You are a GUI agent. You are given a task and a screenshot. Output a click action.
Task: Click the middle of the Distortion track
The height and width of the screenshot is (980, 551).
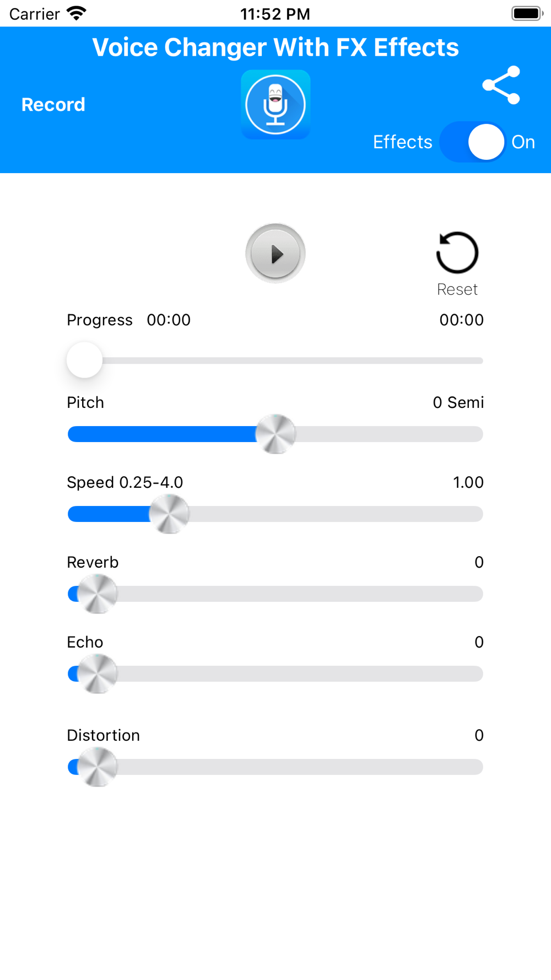pyautogui.click(x=275, y=767)
